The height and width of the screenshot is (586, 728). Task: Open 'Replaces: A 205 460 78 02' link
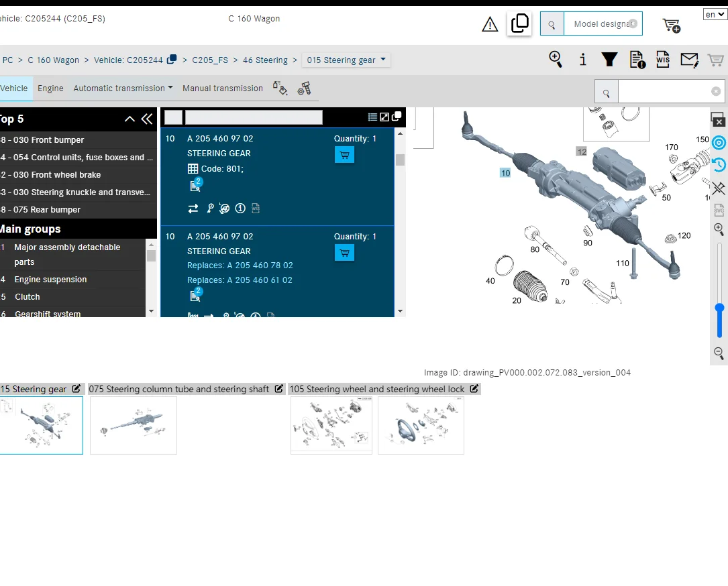coord(240,266)
